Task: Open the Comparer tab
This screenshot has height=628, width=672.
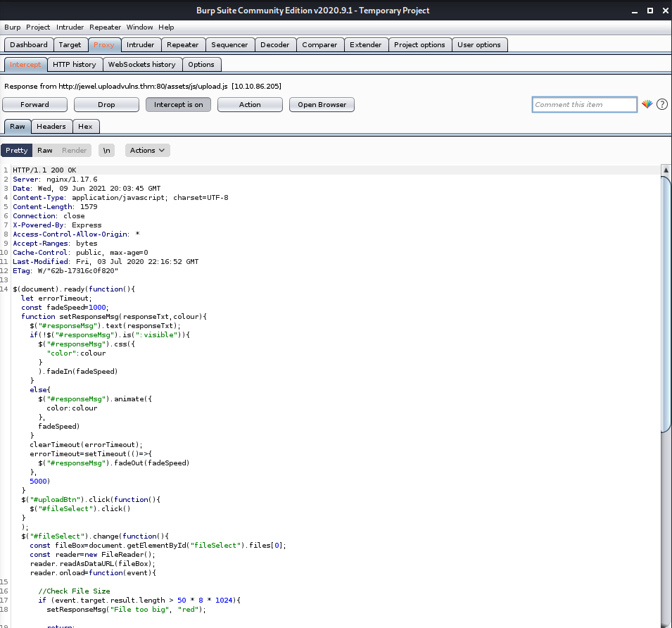Action: pos(319,44)
